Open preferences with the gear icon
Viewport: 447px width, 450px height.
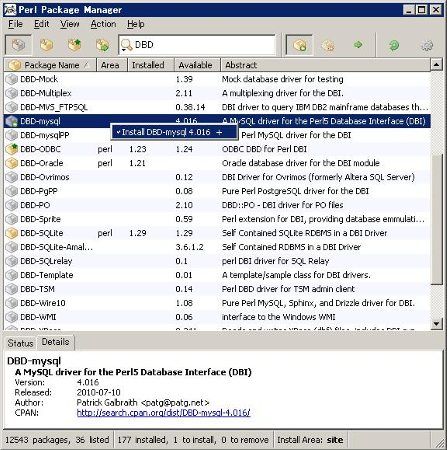coord(427,45)
